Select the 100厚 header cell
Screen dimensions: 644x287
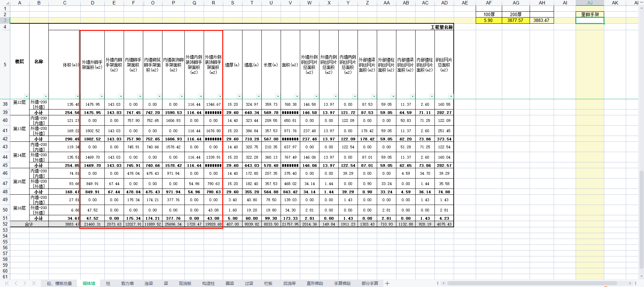(x=489, y=14)
